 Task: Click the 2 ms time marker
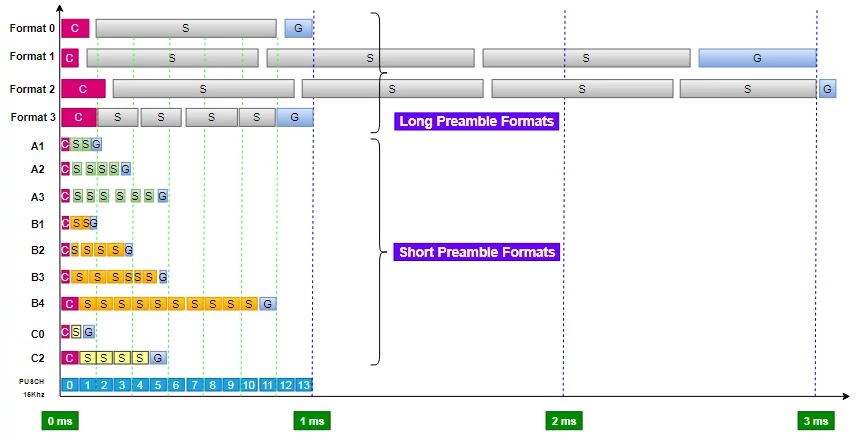pos(563,420)
